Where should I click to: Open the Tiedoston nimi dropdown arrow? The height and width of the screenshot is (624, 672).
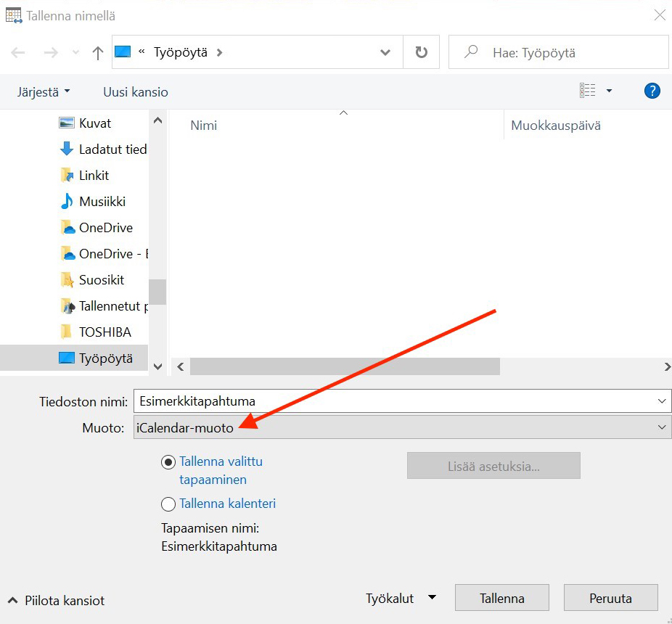(x=661, y=401)
